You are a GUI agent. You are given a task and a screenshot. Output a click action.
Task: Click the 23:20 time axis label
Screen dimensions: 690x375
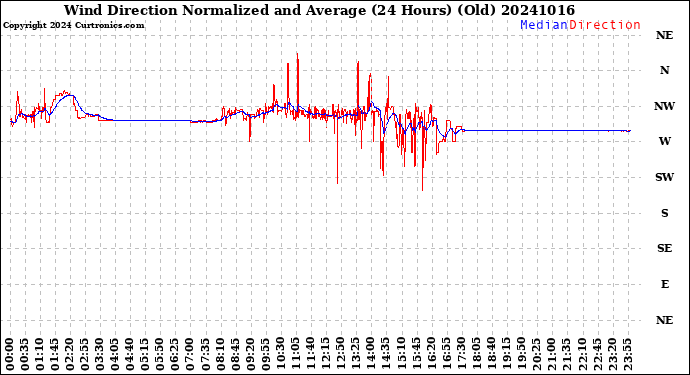coord(612,355)
